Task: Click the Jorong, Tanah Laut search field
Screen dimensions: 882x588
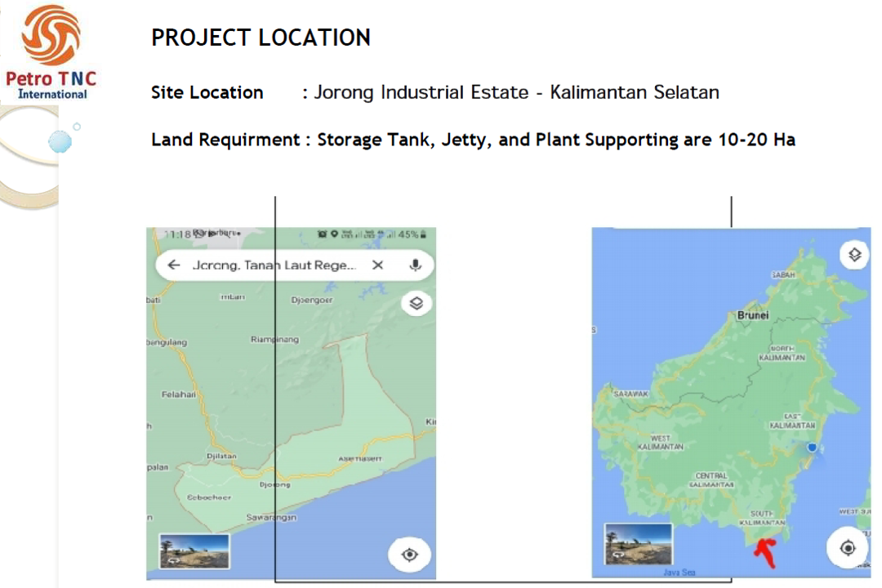Action: [295, 265]
